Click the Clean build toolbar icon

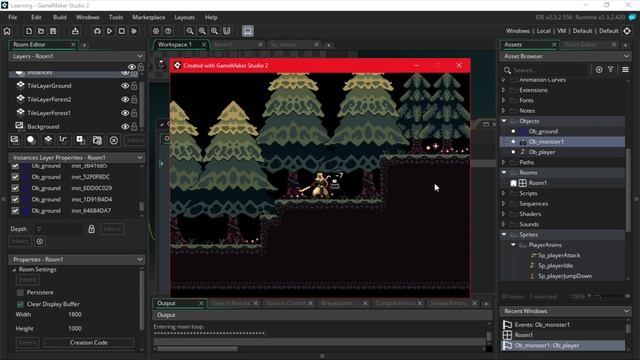coord(134,31)
